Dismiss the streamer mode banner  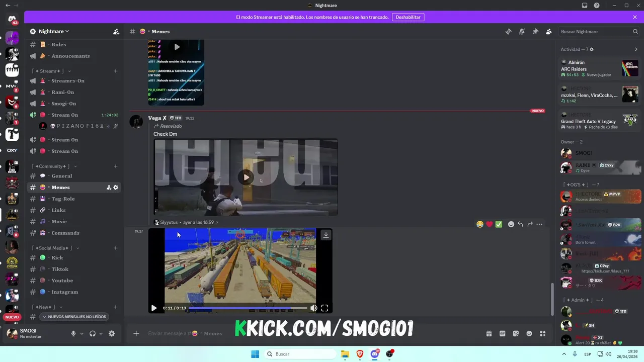point(635,17)
